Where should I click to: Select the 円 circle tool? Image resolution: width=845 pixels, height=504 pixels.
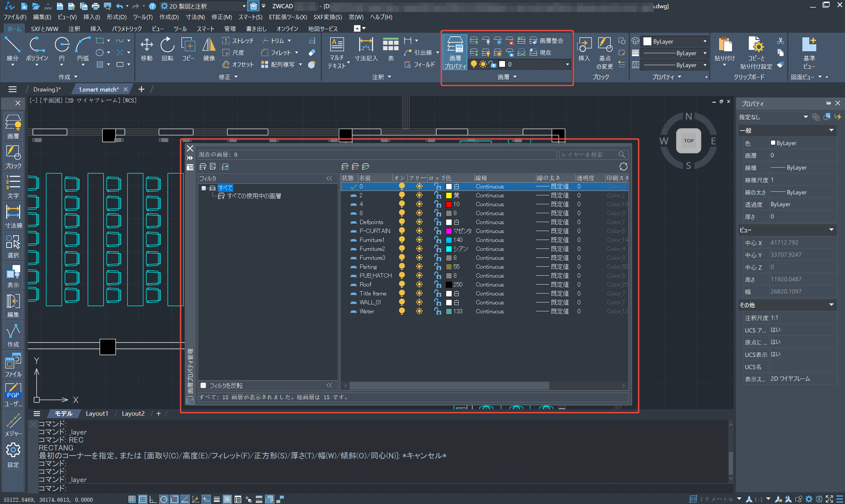pyautogui.click(x=62, y=49)
